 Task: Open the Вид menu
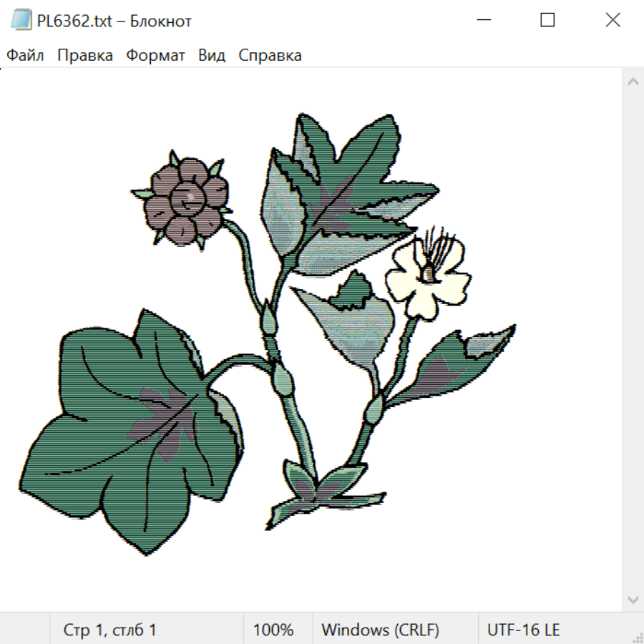coord(212,55)
